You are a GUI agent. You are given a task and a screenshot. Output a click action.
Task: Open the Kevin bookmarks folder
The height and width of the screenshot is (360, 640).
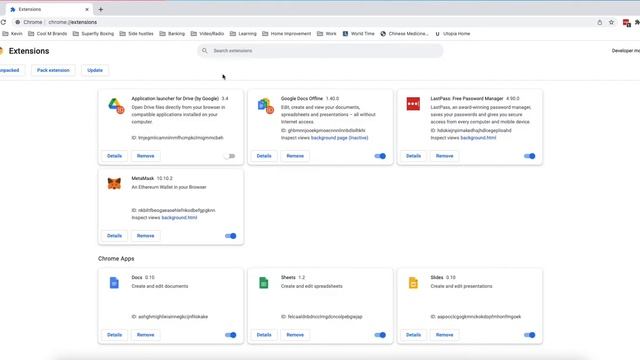(x=12, y=33)
